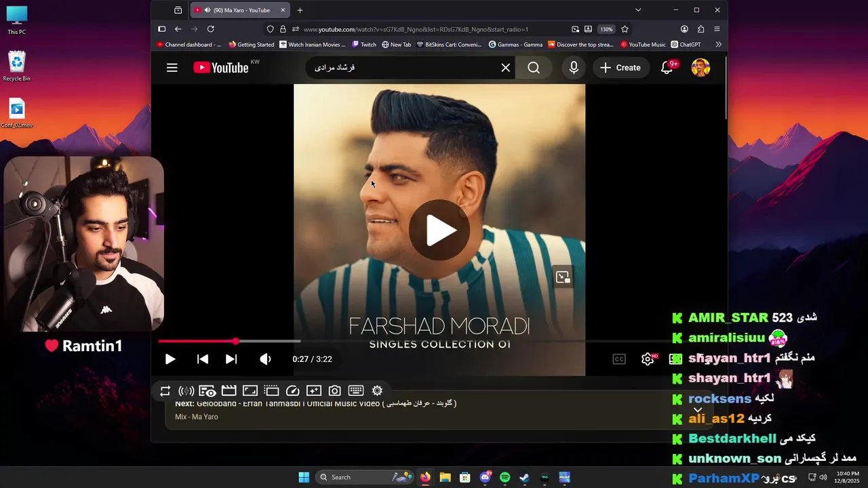Viewport: 868px width, 488px height.
Task: Go back to previous page
Action: (x=178, y=29)
